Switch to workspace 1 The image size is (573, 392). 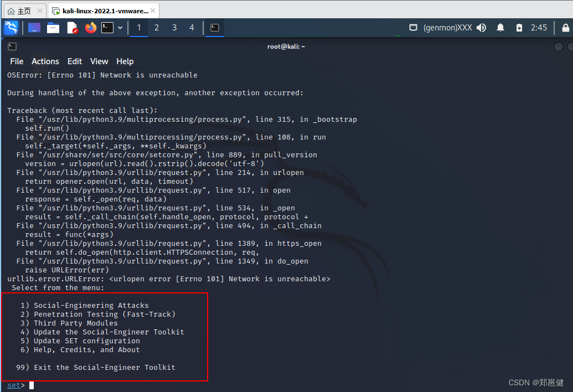139,28
